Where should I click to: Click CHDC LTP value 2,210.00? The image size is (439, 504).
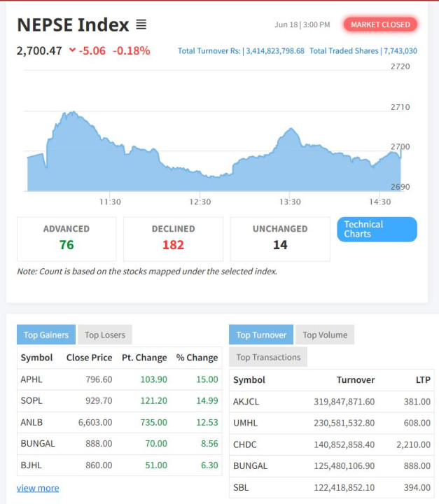[413, 444]
